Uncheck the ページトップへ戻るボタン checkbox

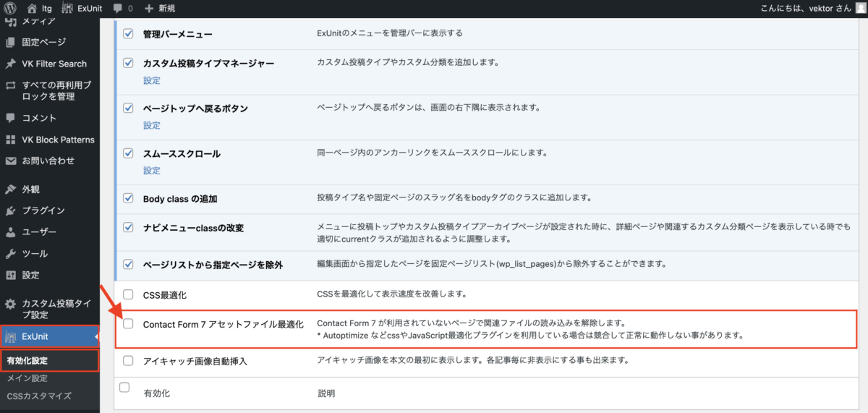[x=129, y=108]
